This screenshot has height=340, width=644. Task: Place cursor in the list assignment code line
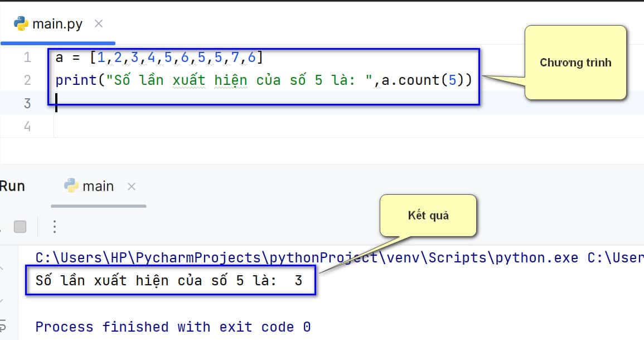(x=159, y=58)
